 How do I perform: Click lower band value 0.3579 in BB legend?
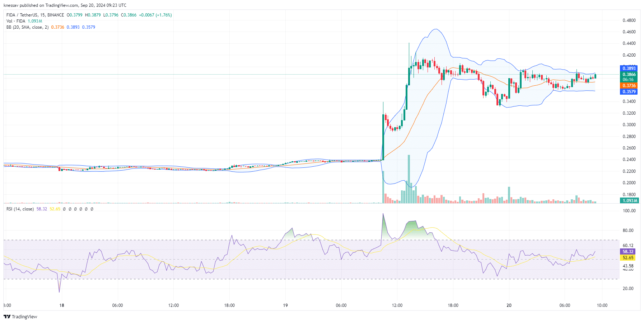click(x=89, y=27)
